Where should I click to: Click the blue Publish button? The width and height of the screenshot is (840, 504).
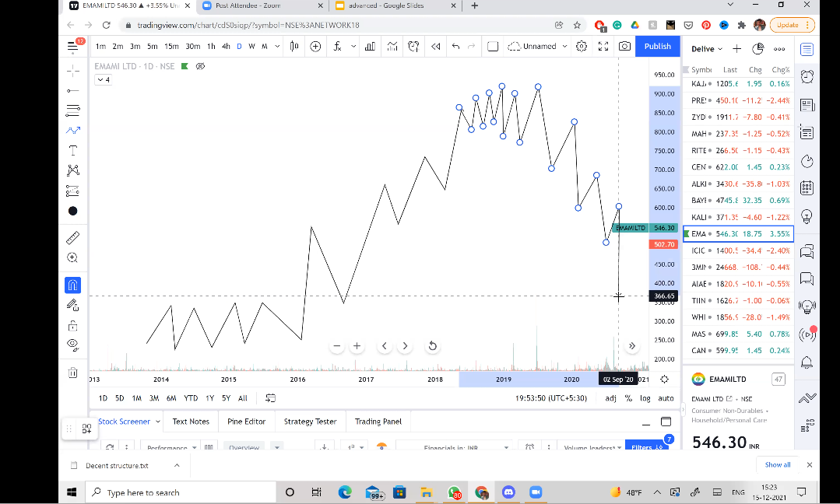[x=657, y=46]
